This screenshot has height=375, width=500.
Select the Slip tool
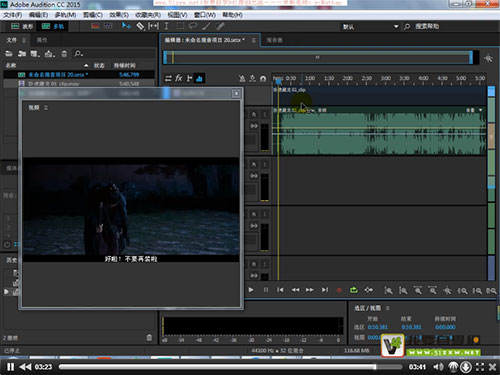pyautogui.click(x=153, y=26)
